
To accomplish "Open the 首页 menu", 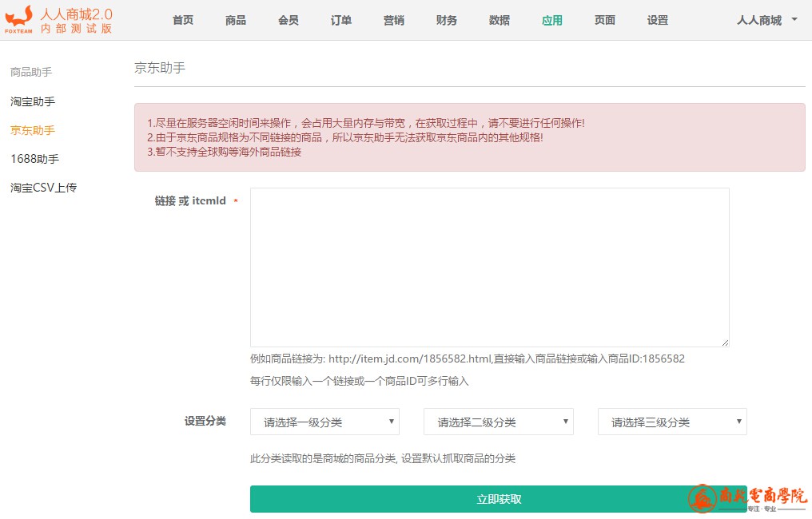I will (x=183, y=20).
